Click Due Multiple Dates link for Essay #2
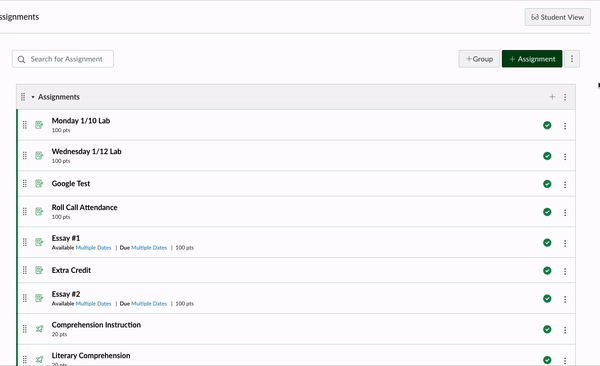 coord(149,304)
